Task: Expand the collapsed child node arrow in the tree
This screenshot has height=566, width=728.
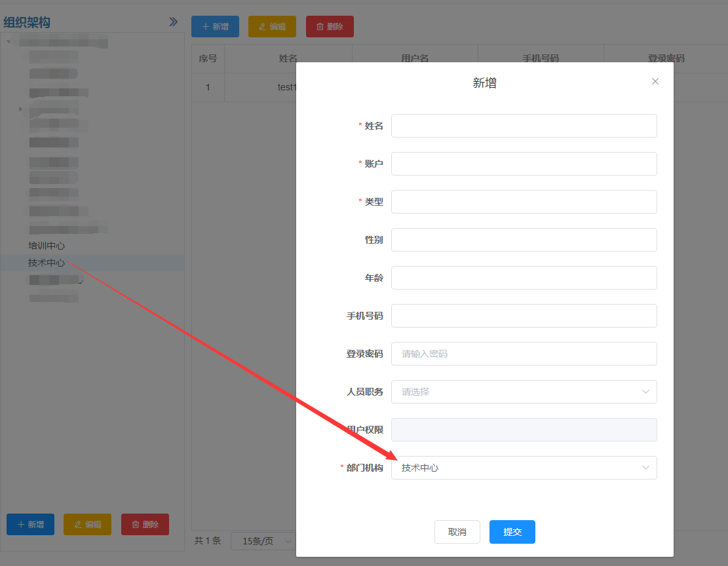Action: pyautogui.click(x=20, y=109)
